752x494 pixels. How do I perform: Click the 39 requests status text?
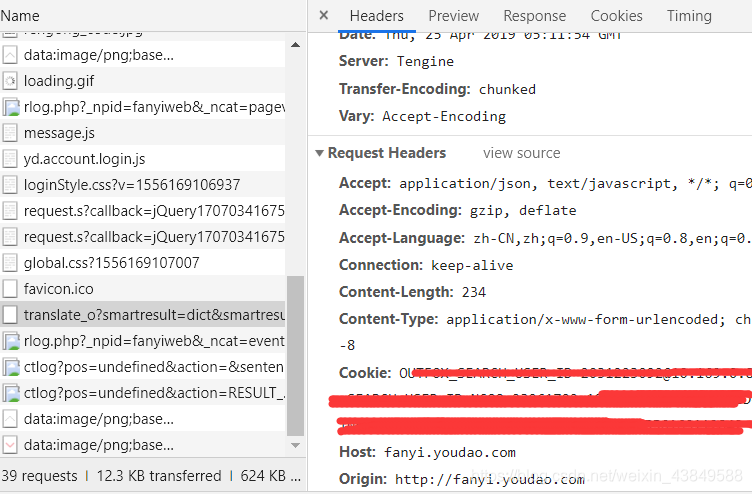point(39,476)
